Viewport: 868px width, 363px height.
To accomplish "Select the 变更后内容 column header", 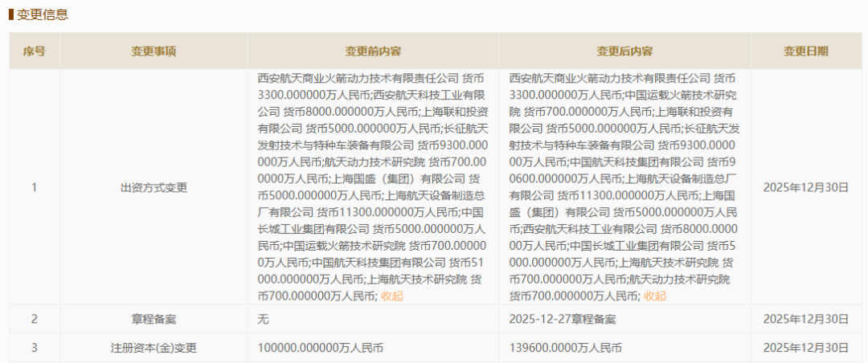I will tap(624, 51).
